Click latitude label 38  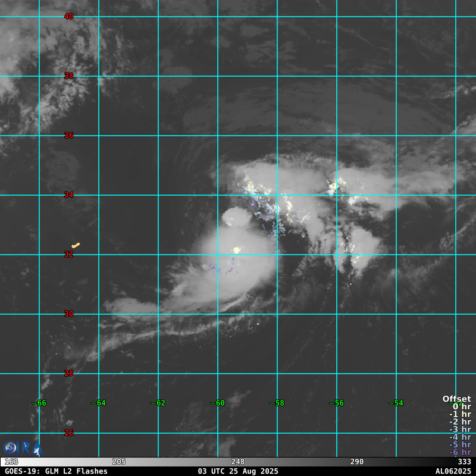click(69, 76)
